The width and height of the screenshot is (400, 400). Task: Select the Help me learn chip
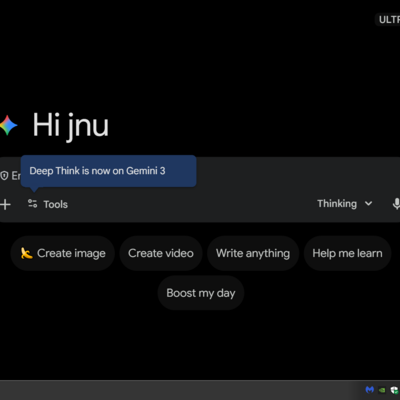[x=347, y=253]
